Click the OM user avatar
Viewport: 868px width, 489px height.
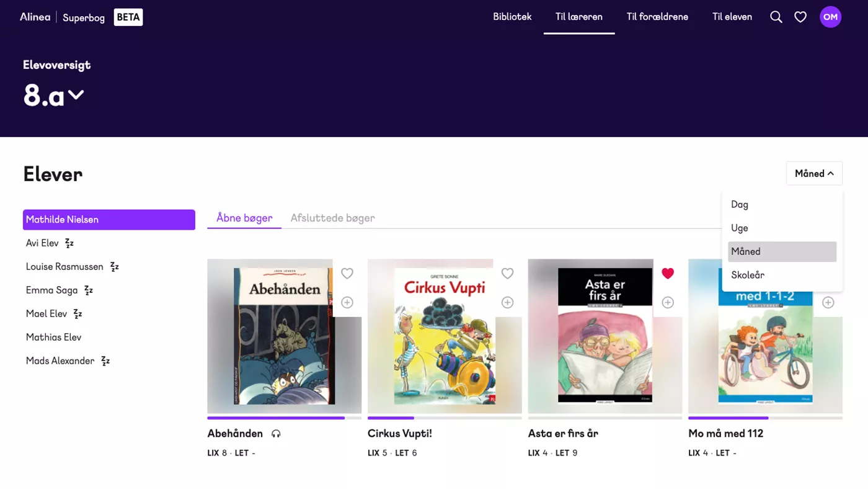830,17
